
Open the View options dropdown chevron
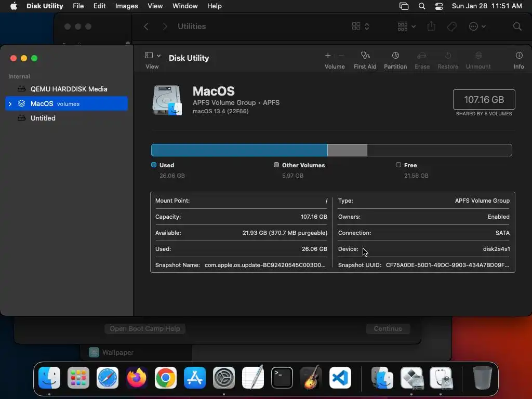[158, 56]
